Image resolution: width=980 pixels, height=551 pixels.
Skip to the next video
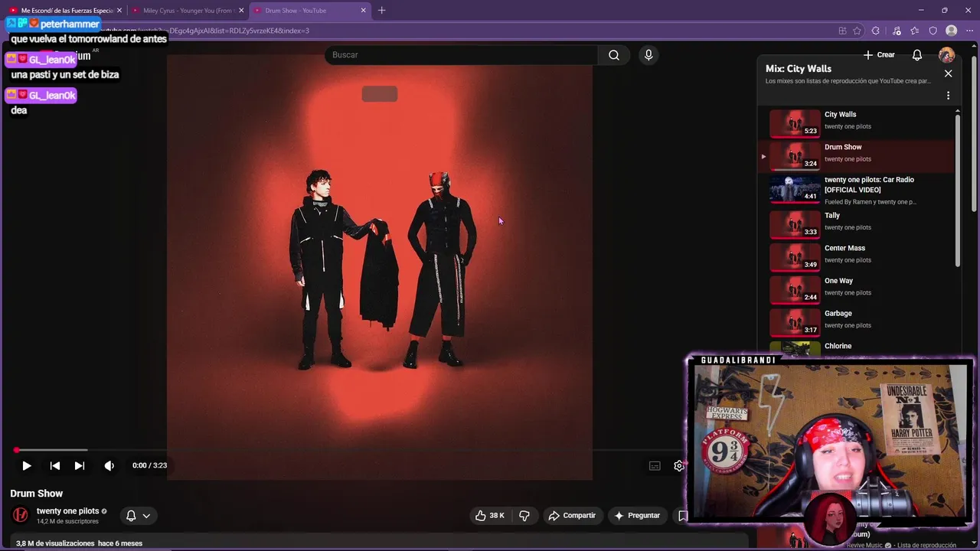(80, 465)
